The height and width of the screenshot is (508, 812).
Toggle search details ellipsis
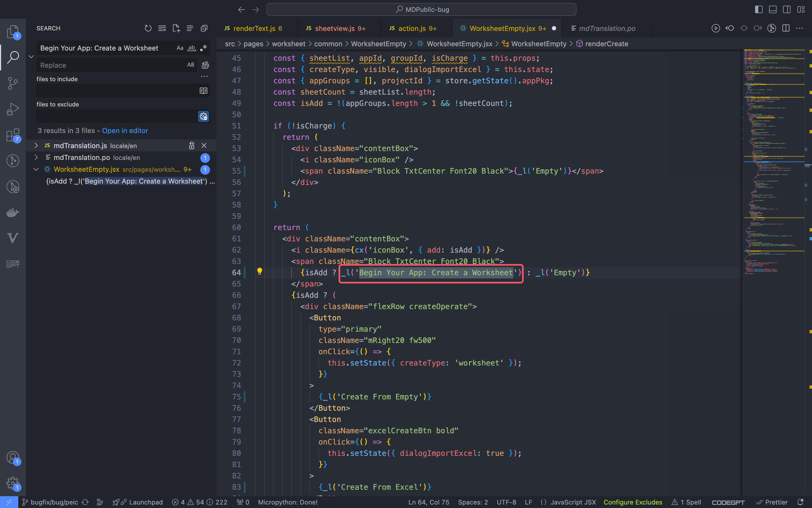click(204, 77)
